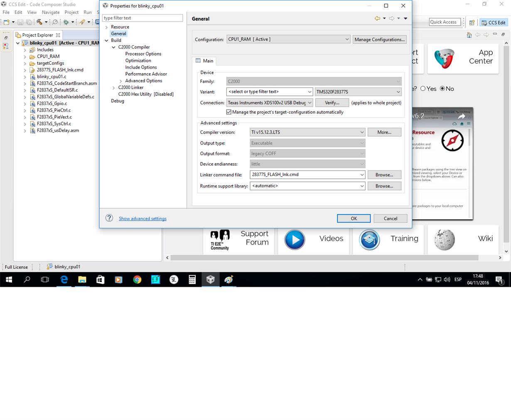Click the App Center icon

pos(444,58)
